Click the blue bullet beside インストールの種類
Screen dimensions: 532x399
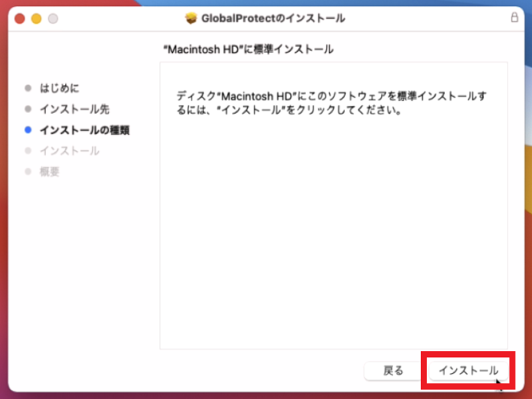pos(28,130)
